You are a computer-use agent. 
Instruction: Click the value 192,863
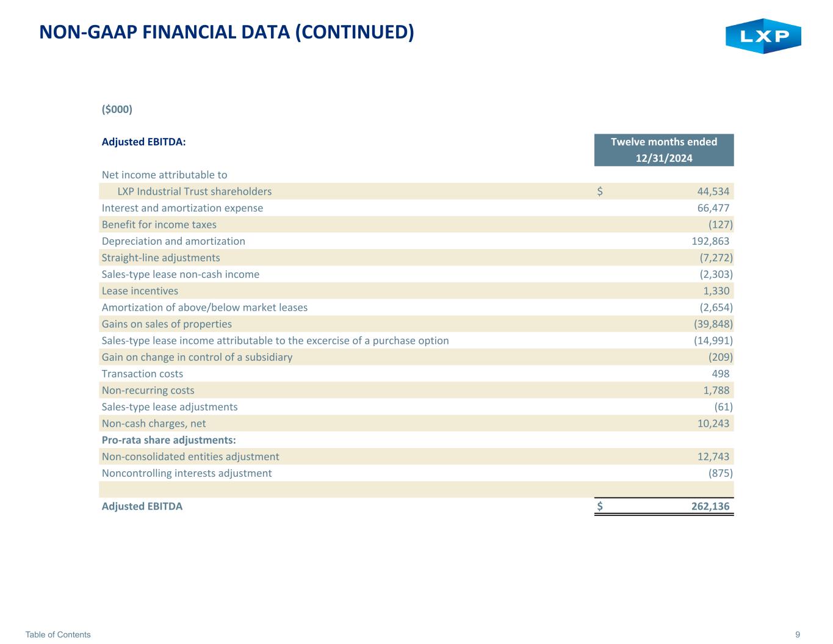click(x=710, y=241)
